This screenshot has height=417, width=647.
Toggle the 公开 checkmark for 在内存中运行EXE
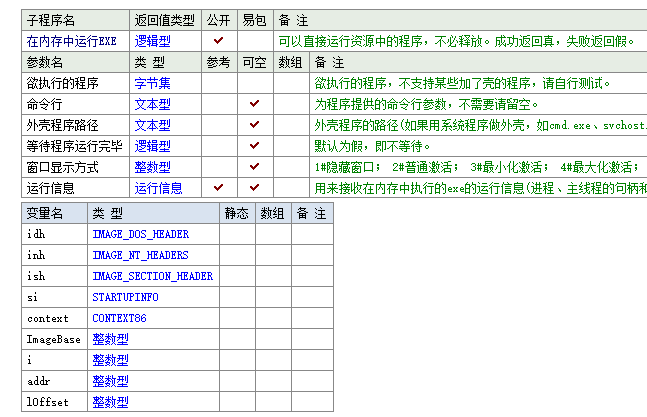click(218, 41)
